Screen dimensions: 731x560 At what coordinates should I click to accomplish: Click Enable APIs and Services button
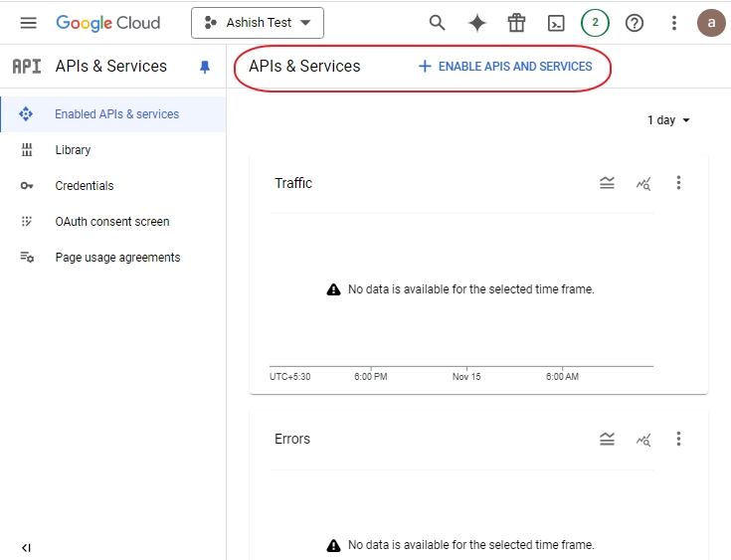pos(505,67)
